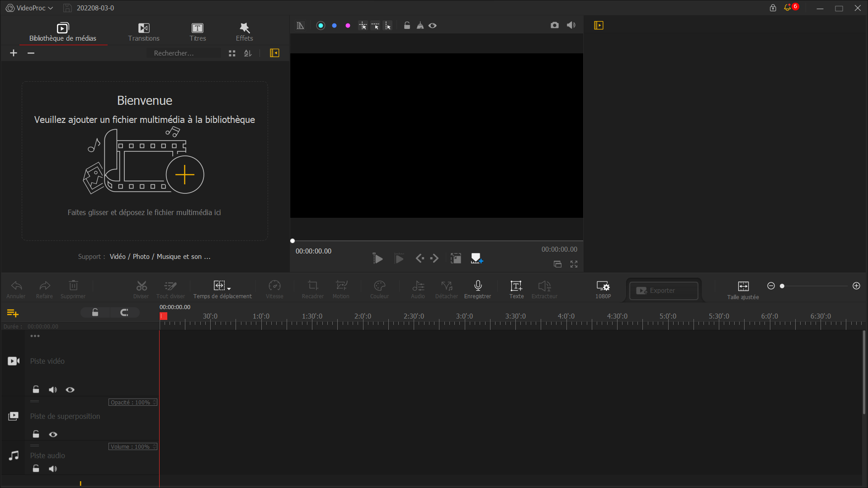The height and width of the screenshot is (488, 868).
Task: Click the Musique et son … support link
Action: 184,257
